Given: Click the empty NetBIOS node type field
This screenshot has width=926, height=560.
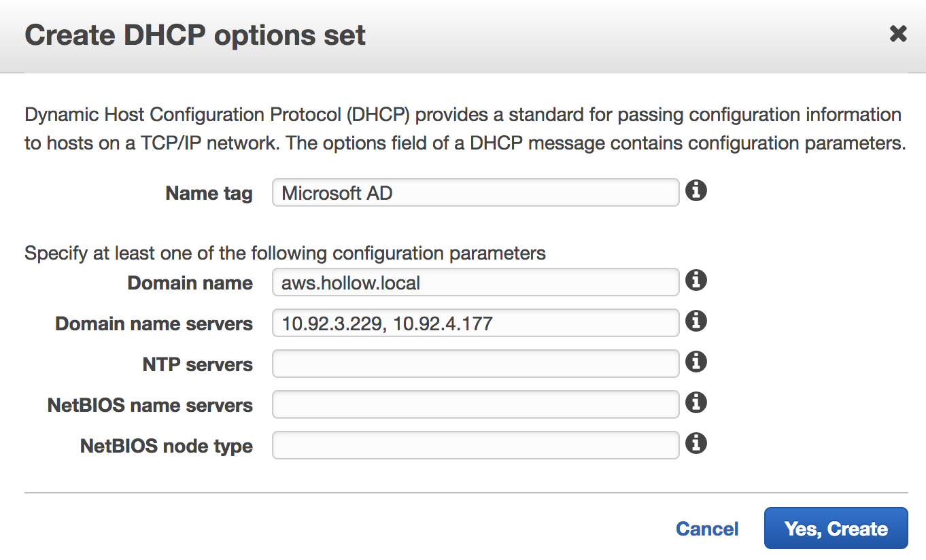Looking at the screenshot, I should [475, 445].
